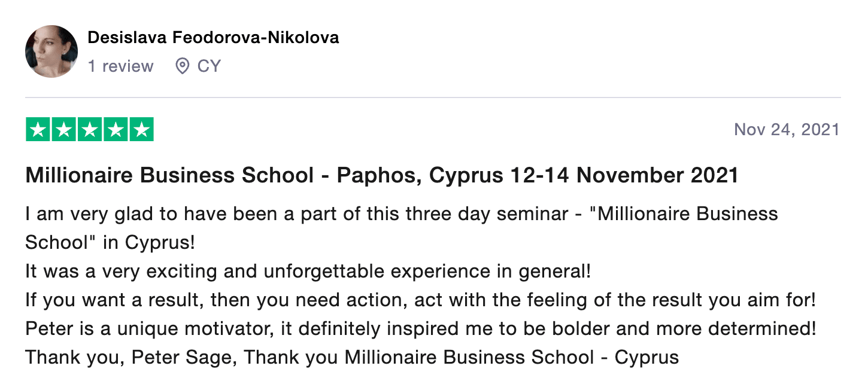Click the reviewer's profile photo
This screenshot has width=868, height=390.
click(x=51, y=51)
